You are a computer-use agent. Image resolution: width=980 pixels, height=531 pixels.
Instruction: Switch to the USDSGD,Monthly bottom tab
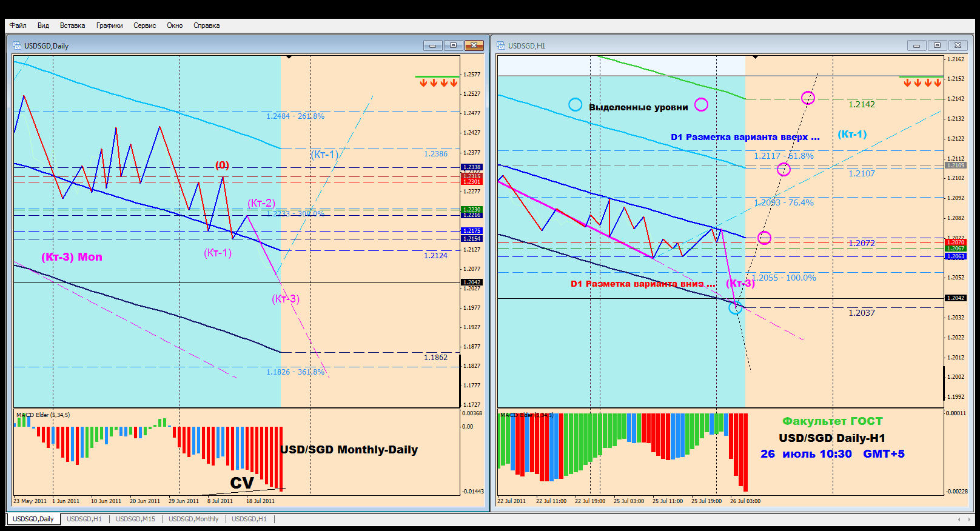coord(193,519)
